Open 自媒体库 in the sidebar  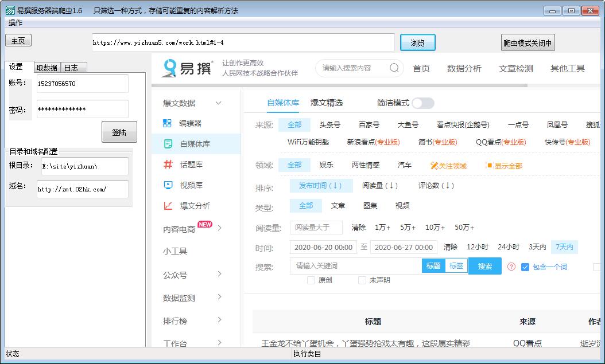[x=196, y=144]
